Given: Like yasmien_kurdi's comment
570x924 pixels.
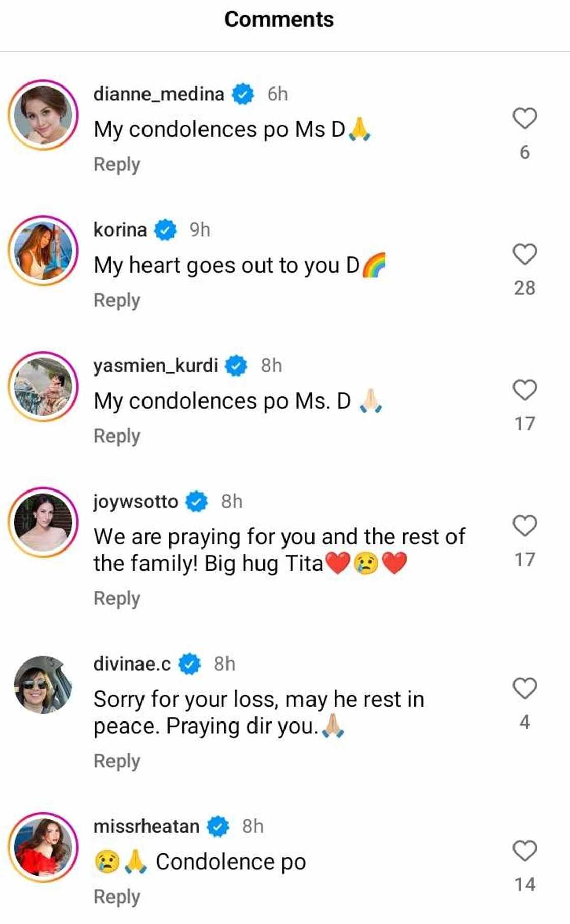Looking at the screenshot, I should tap(524, 390).
